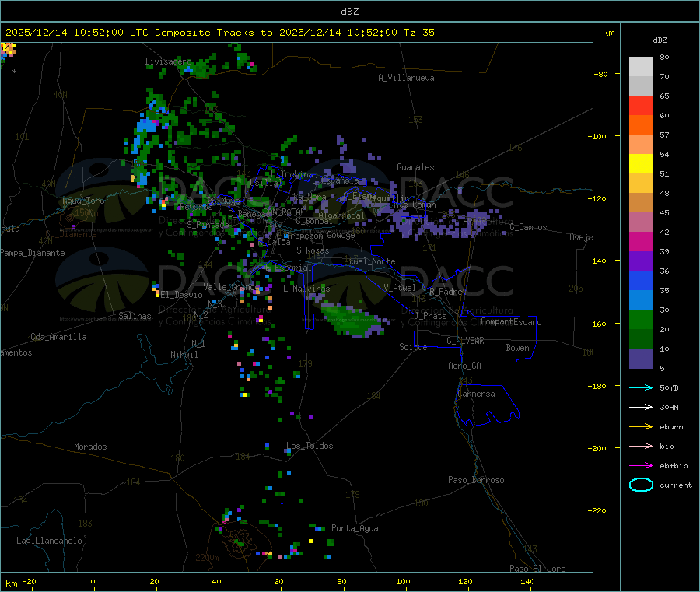
Task: Click the 'Salinas' map label
Action: pos(135,316)
